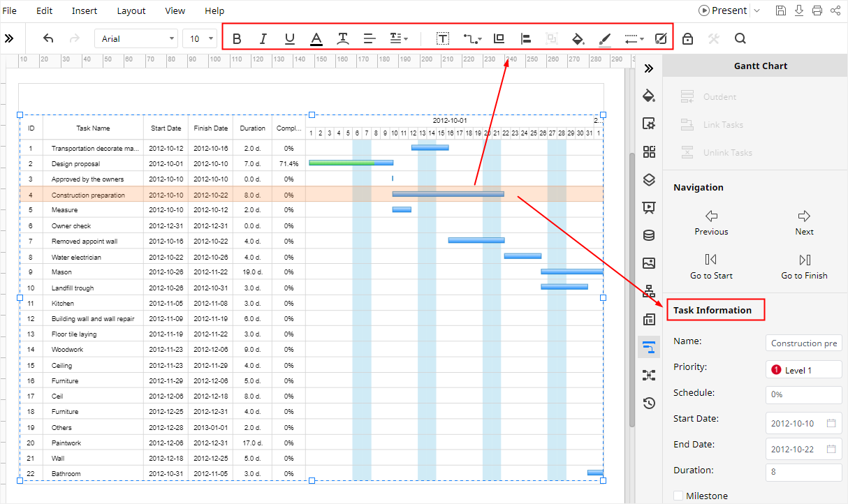Click the Present button
848x504 pixels.
pyautogui.click(x=723, y=10)
